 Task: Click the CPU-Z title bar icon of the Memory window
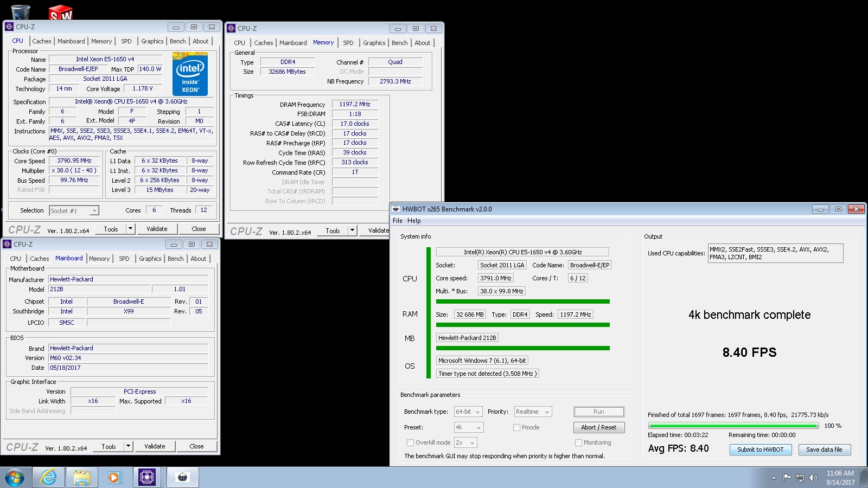pos(232,28)
